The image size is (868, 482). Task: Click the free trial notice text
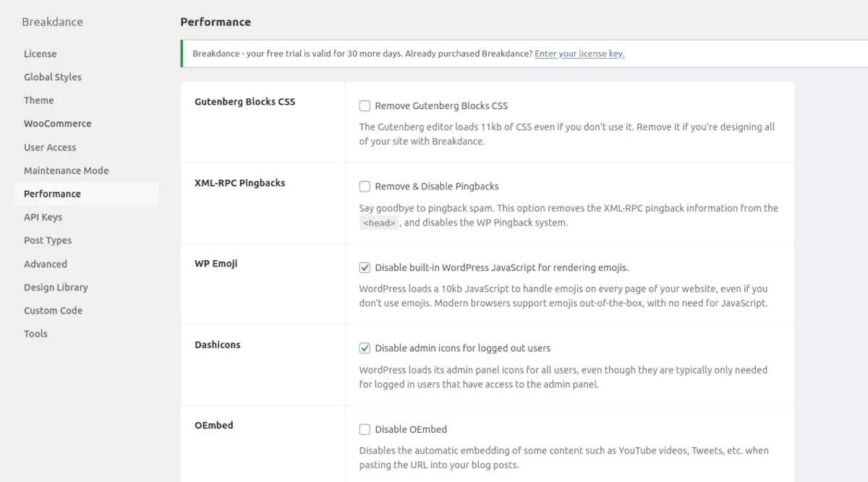click(x=362, y=53)
